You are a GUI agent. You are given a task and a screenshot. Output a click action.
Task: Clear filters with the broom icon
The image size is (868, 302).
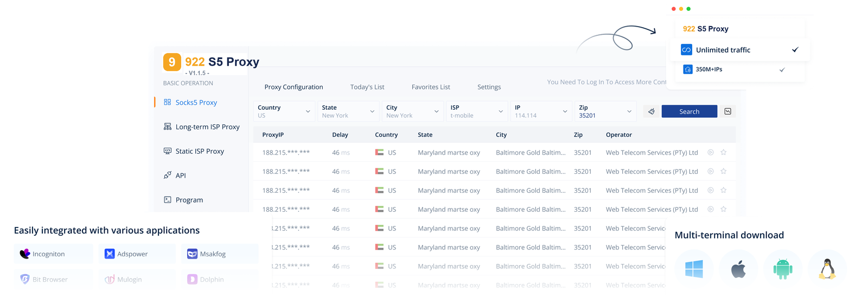click(x=651, y=111)
